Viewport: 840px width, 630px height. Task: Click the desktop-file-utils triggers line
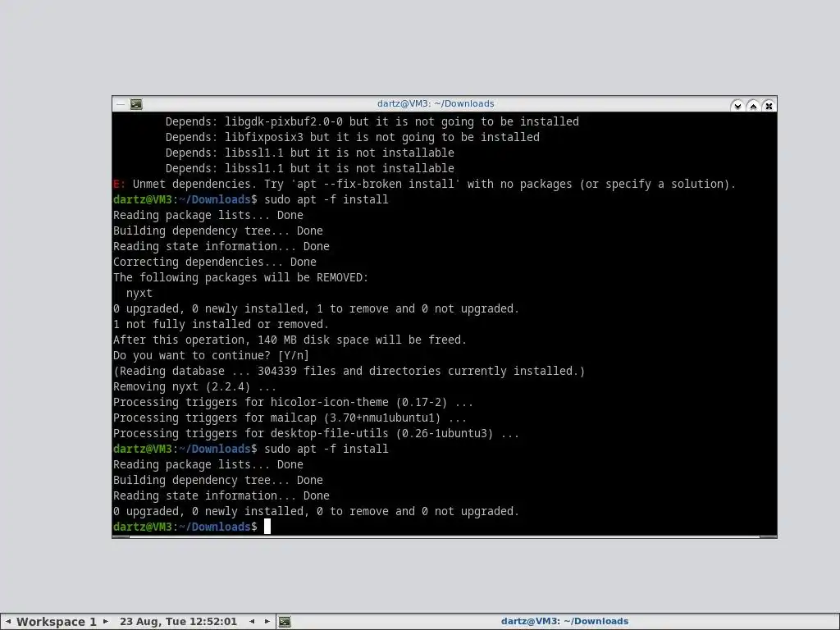point(316,433)
